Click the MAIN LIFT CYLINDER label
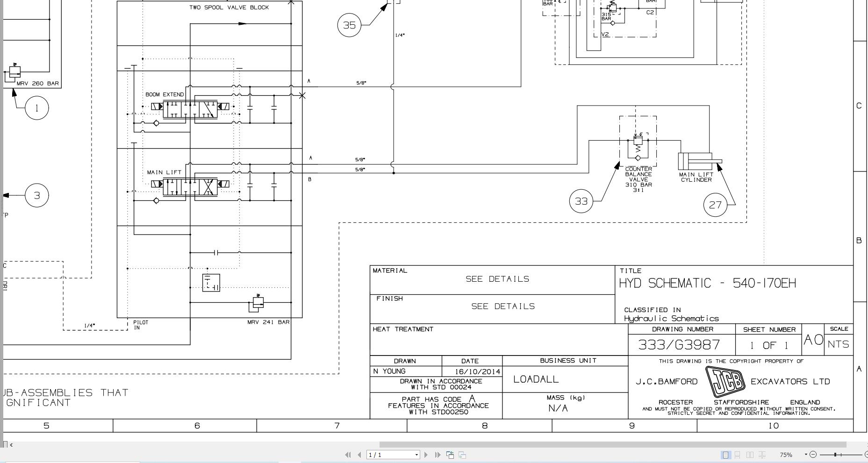 pyautogui.click(x=696, y=177)
